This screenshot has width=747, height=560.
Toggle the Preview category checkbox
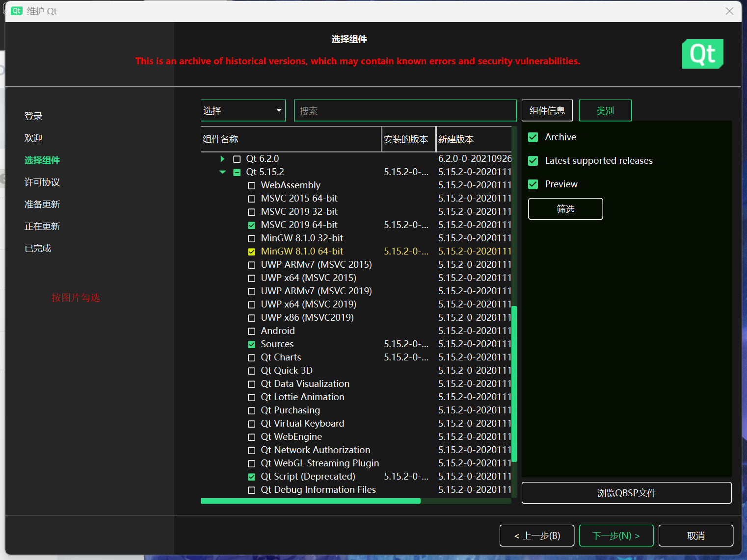point(533,184)
